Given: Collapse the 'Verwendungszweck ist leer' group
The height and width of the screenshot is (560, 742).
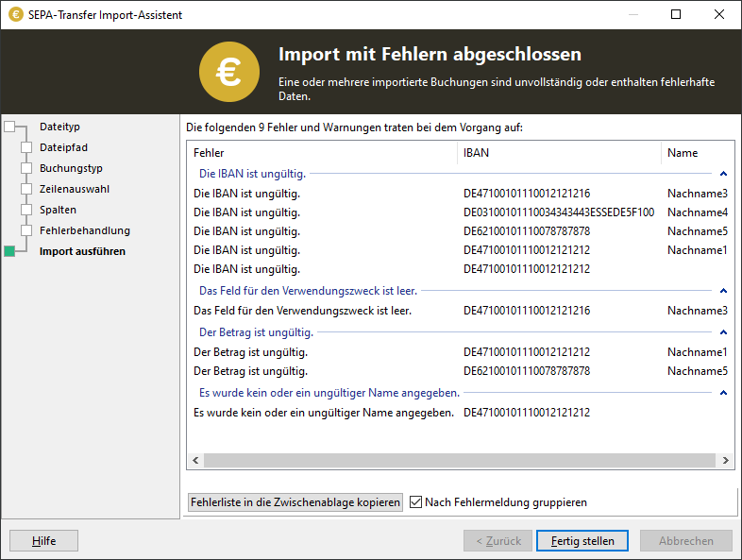Looking at the screenshot, I should [x=723, y=291].
